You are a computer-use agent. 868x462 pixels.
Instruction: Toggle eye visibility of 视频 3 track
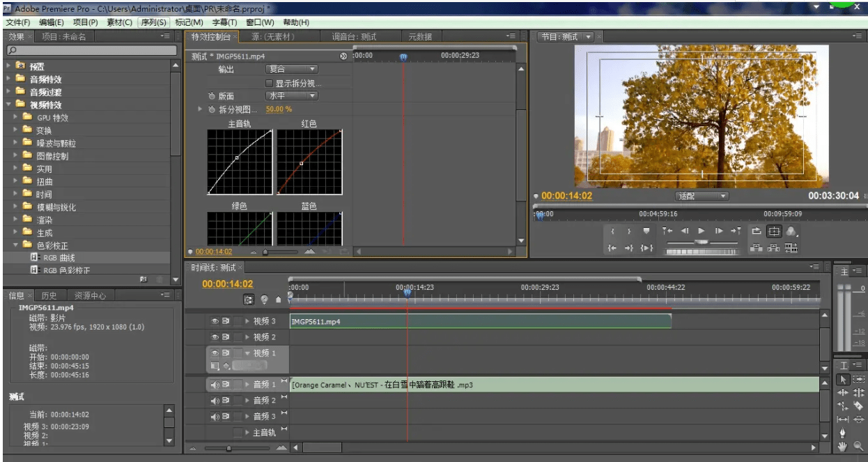215,321
